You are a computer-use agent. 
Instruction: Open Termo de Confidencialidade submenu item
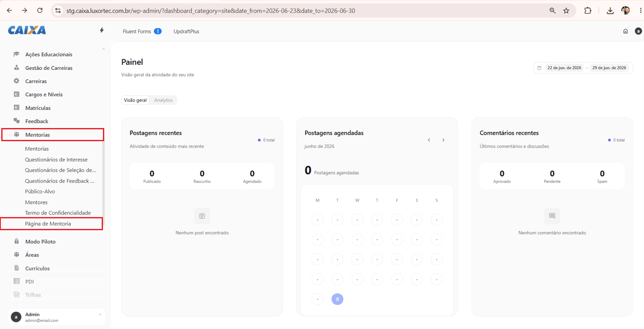click(58, 213)
